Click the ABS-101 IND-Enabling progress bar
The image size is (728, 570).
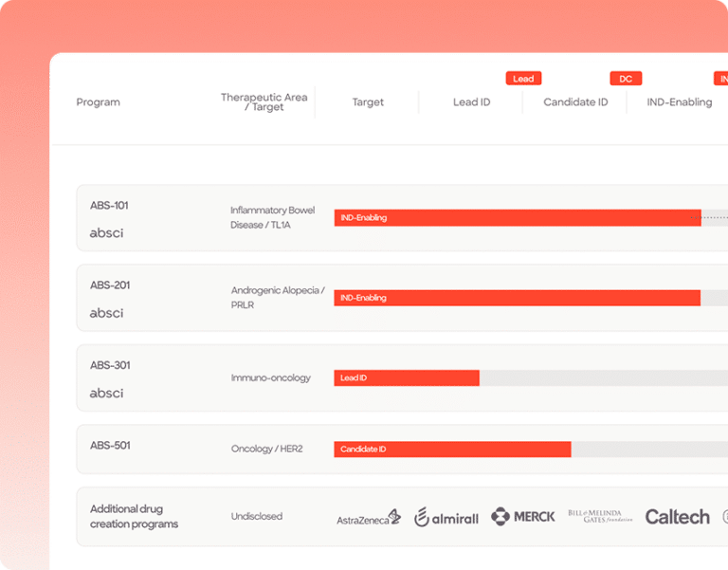coord(517,218)
